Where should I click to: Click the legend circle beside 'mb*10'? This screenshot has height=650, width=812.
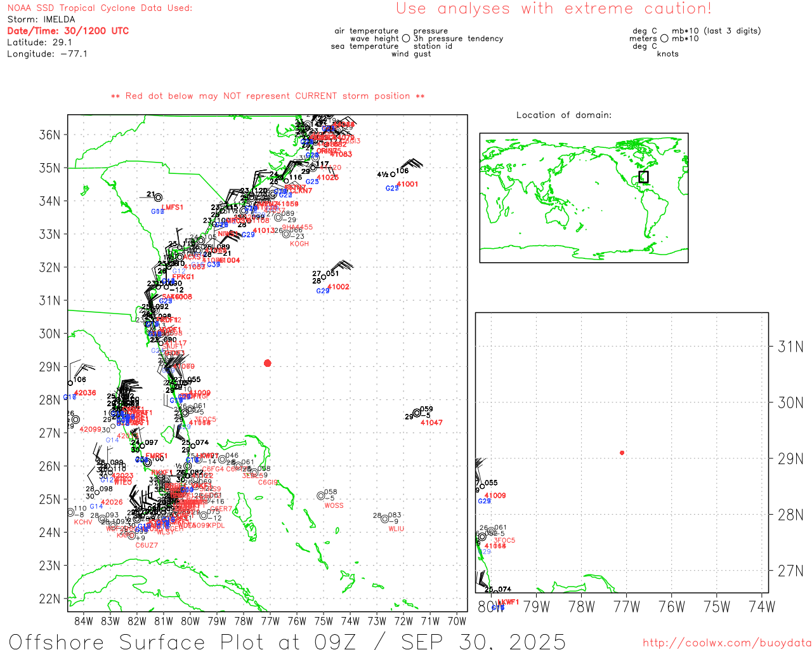pyautogui.click(x=664, y=38)
